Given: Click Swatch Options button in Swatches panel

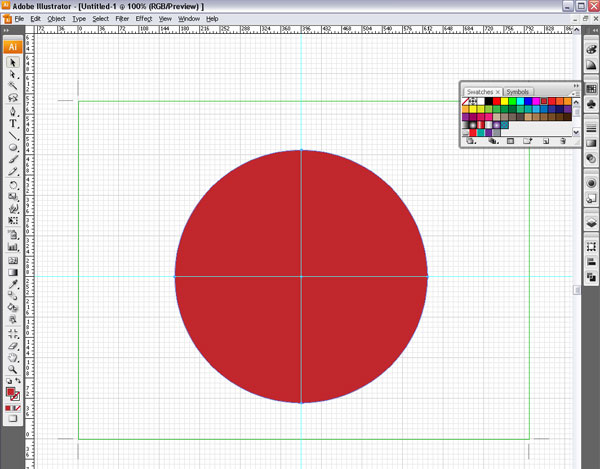Looking at the screenshot, I should pyautogui.click(x=510, y=141).
